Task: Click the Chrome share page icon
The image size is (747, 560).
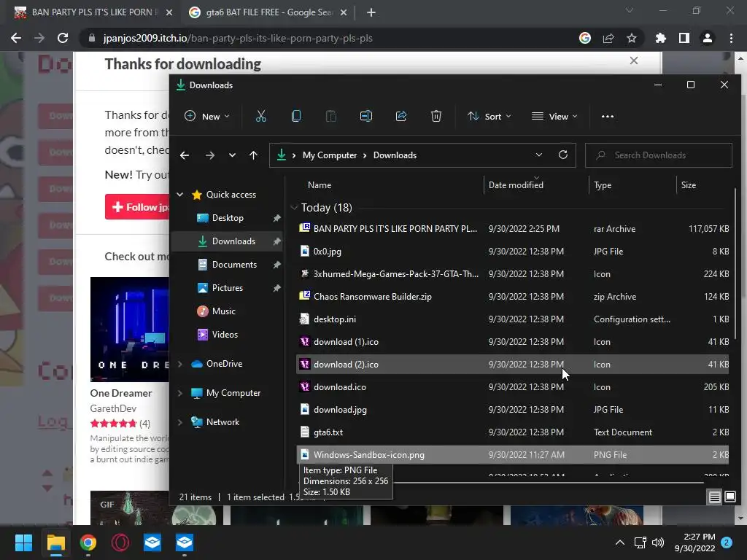Action: (x=608, y=38)
